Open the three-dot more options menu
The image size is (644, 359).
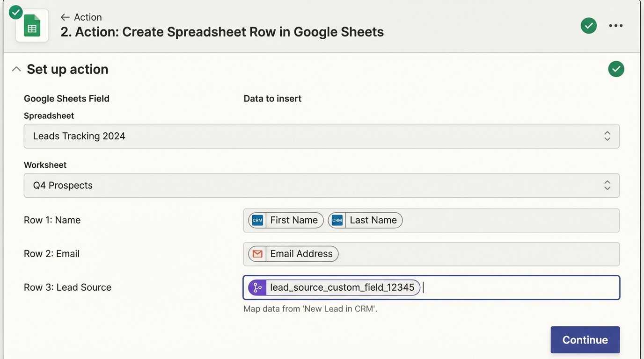click(x=615, y=26)
